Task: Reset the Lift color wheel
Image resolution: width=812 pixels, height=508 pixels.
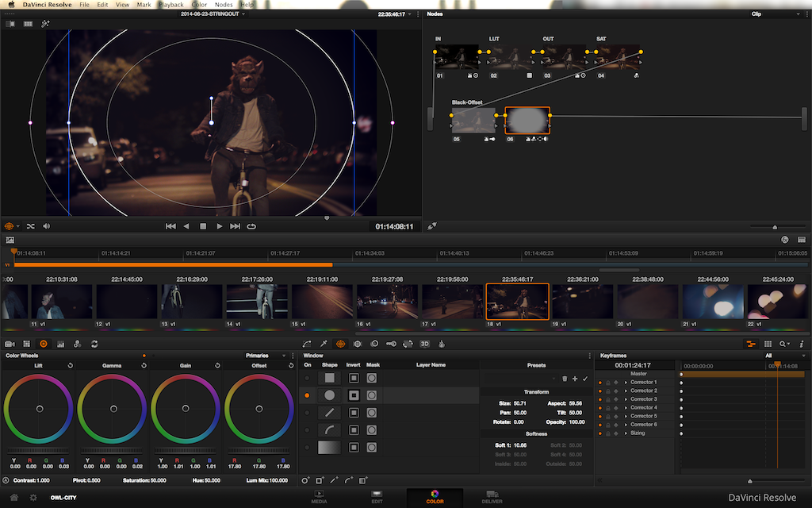Action: click(x=70, y=365)
